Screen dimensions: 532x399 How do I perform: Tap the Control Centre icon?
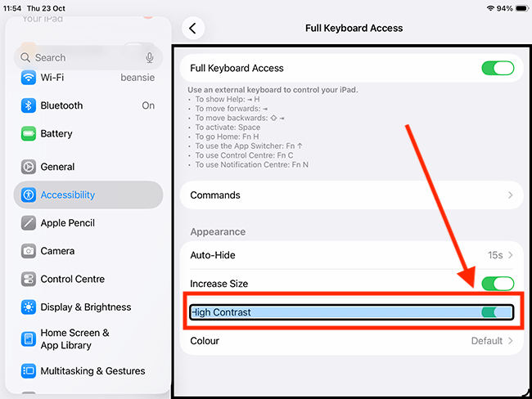[x=29, y=279]
